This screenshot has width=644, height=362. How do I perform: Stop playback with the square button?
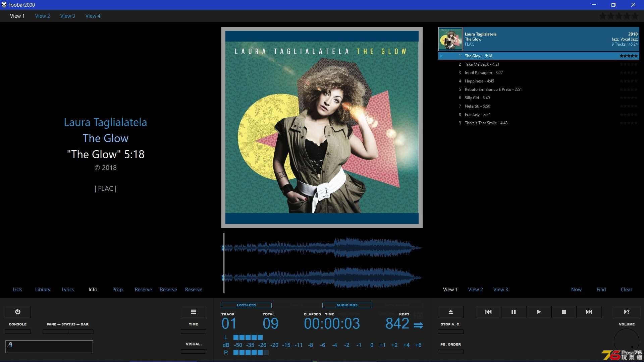click(564, 312)
